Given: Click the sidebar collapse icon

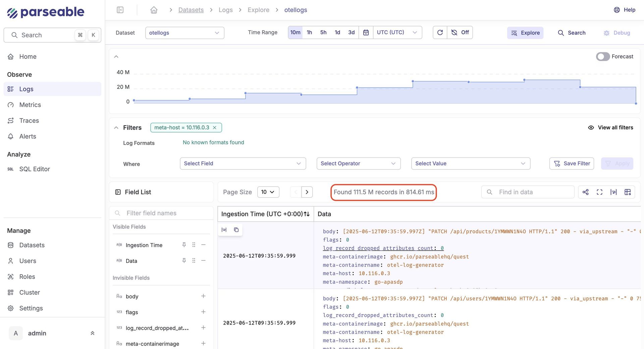Looking at the screenshot, I should 120,10.
